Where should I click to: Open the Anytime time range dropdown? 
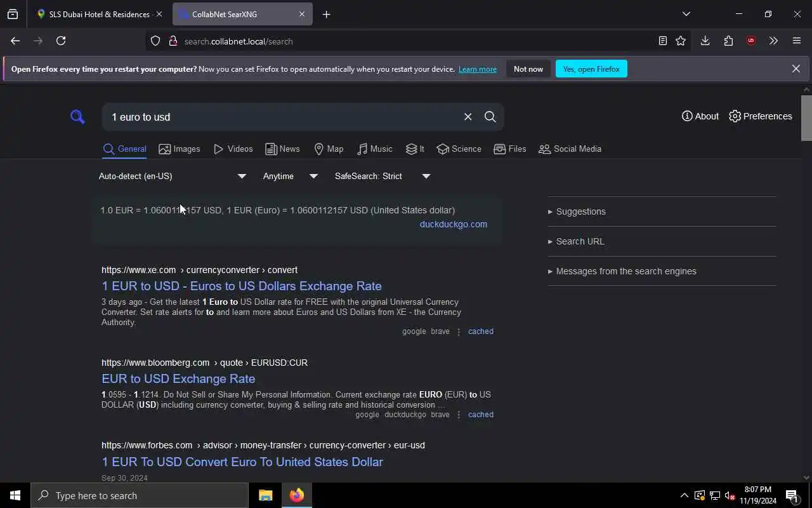[290, 176]
